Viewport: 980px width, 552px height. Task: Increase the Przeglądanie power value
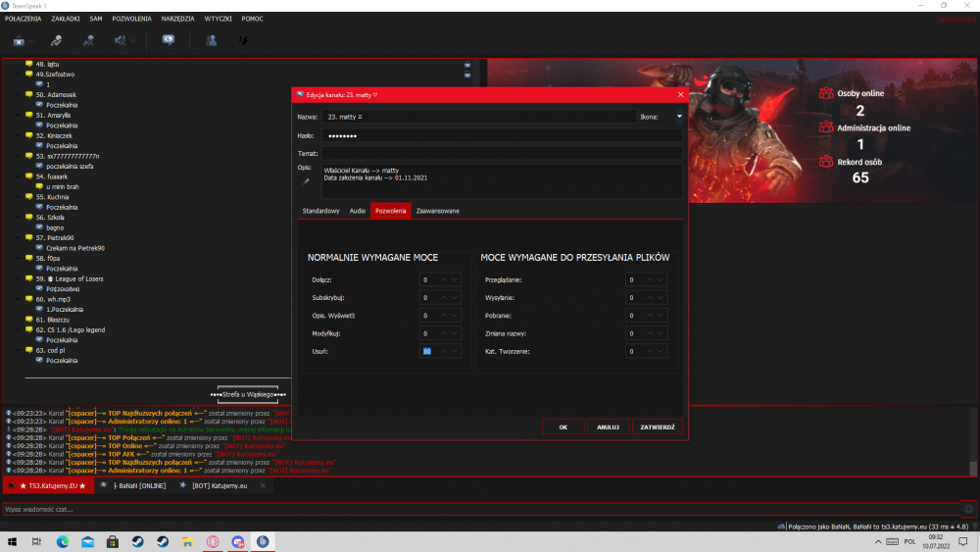[x=650, y=280]
